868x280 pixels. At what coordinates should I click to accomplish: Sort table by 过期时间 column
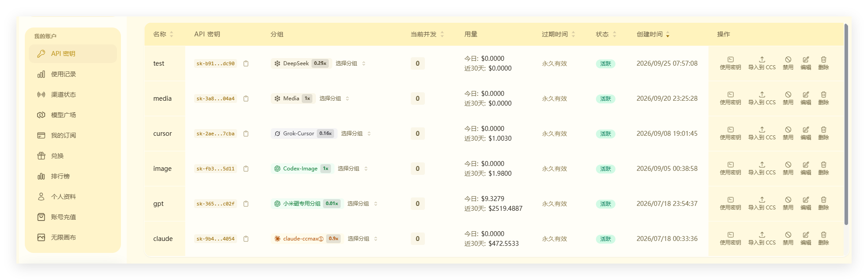click(558, 34)
